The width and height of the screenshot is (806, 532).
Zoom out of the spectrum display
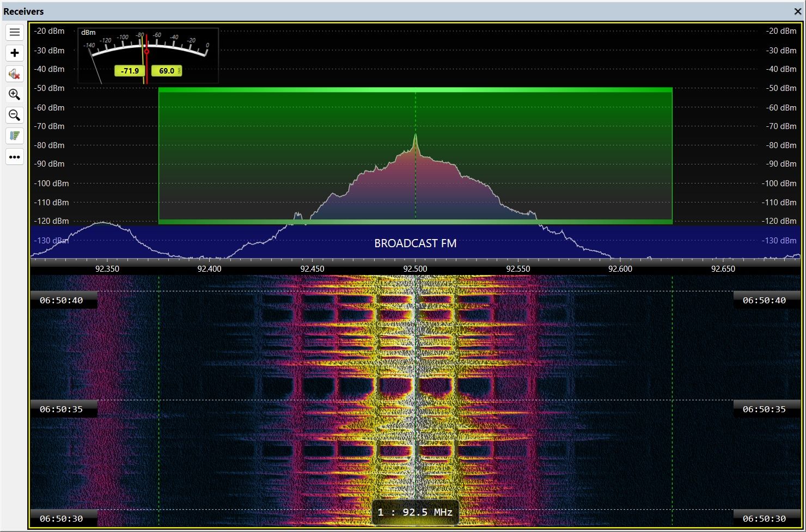[x=14, y=115]
